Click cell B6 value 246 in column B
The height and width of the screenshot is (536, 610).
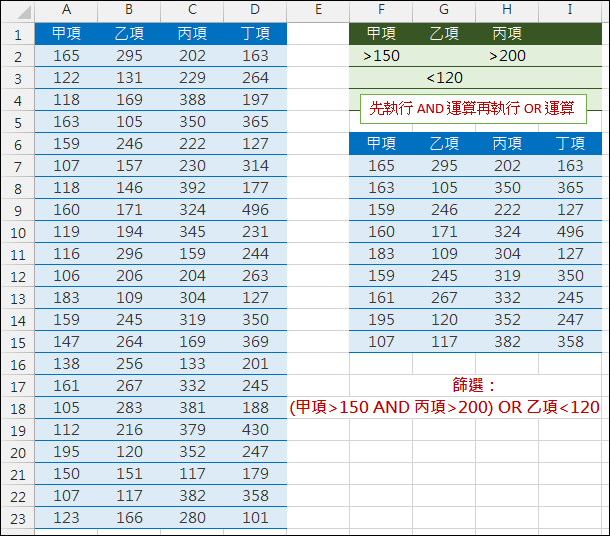coord(129,144)
